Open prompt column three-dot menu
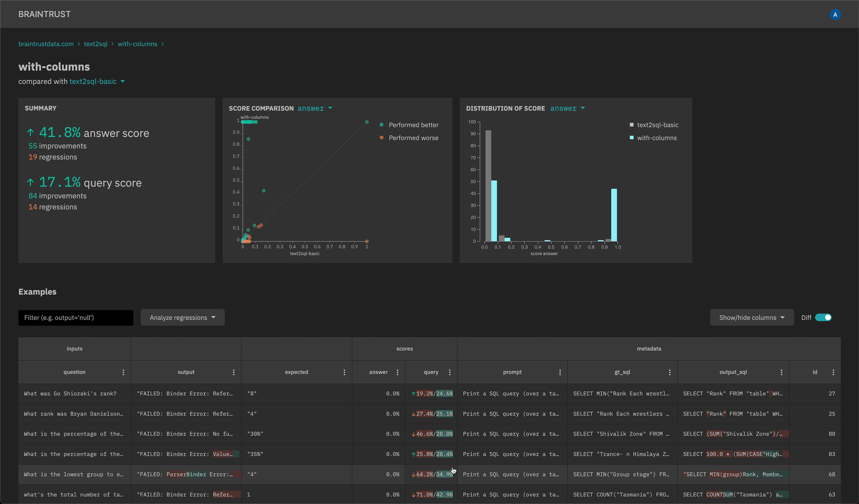This screenshot has width=859, height=504. pos(560,372)
